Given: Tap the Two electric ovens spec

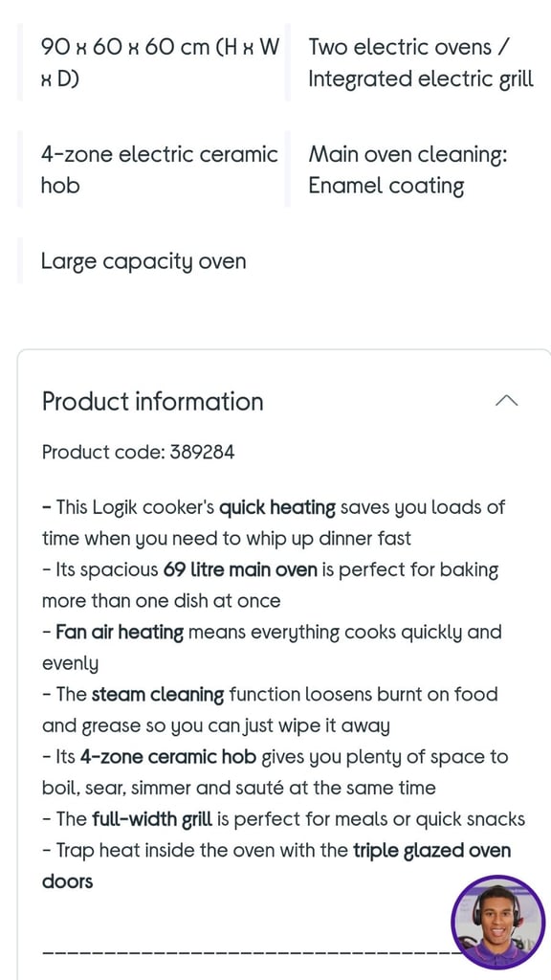Looking at the screenshot, I should (x=421, y=63).
